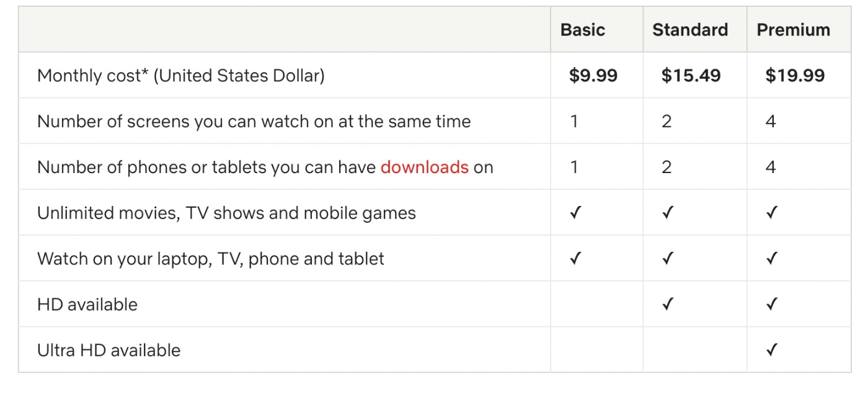Click the Basic plan $9.99 price
Image resolution: width=868 pixels, height=402 pixels.
tap(593, 76)
